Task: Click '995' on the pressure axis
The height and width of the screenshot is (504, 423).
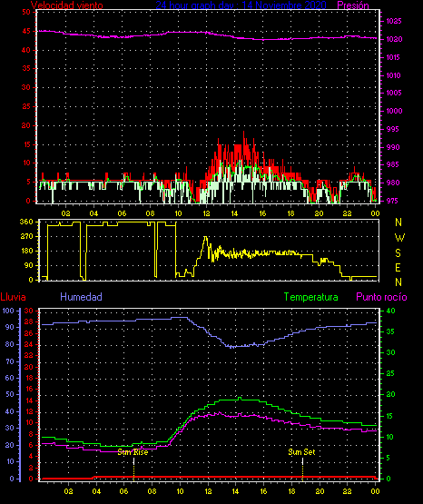Action: click(x=392, y=129)
